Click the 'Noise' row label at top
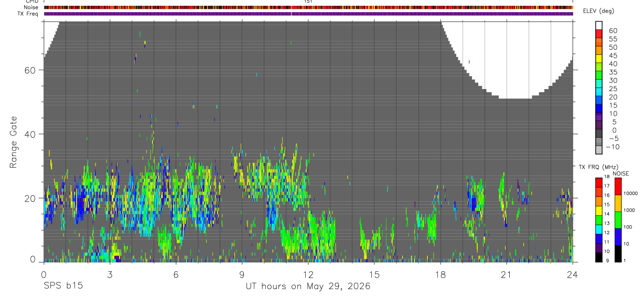 pyautogui.click(x=31, y=7)
